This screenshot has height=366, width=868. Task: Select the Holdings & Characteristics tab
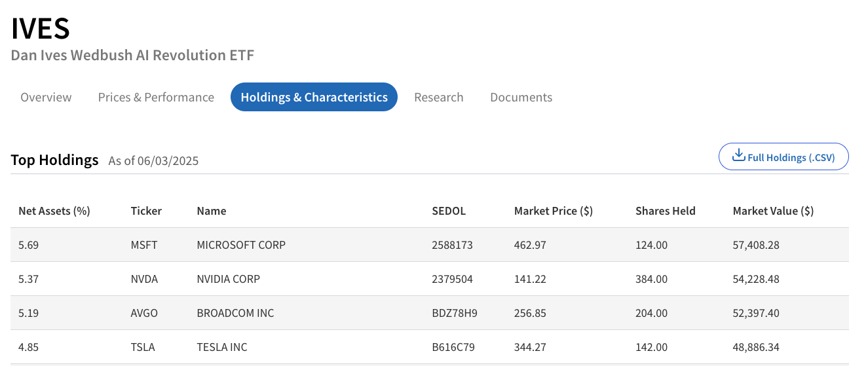(314, 98)
